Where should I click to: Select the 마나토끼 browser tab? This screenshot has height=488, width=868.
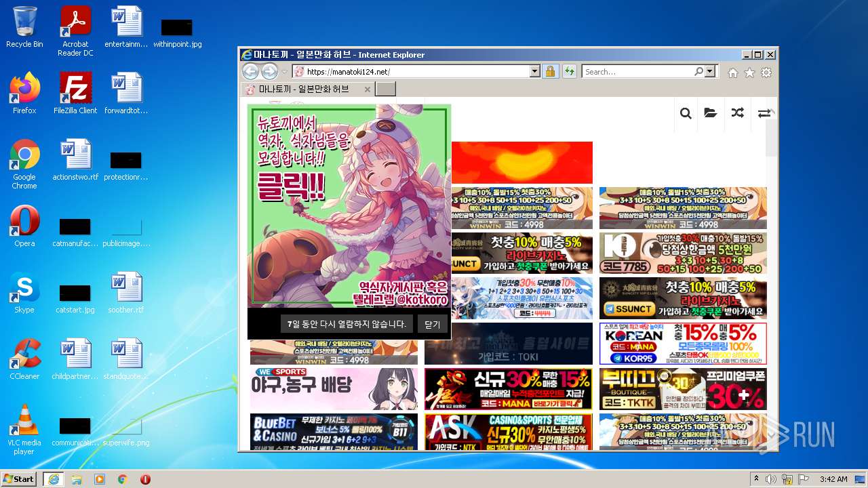[309, 89]
